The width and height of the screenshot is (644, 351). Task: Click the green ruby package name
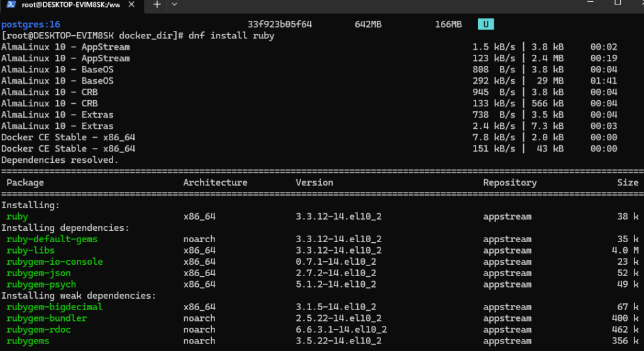pos(17,216)
